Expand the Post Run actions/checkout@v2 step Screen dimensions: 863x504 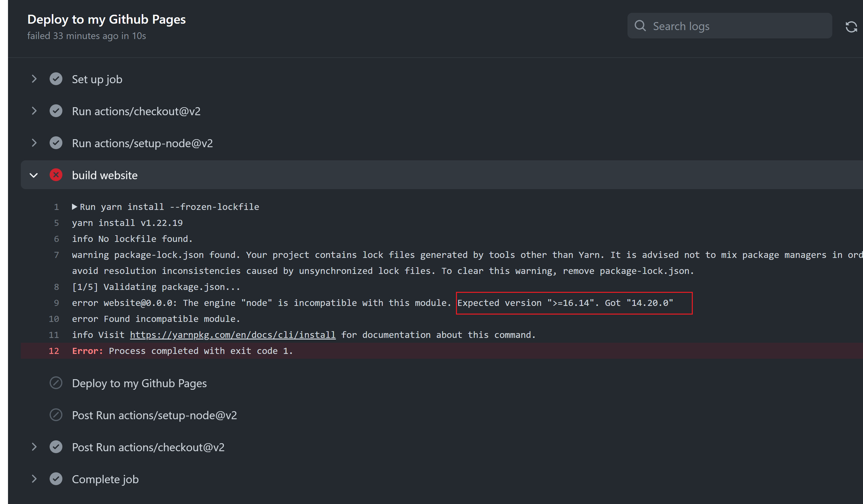click(34, 447)
